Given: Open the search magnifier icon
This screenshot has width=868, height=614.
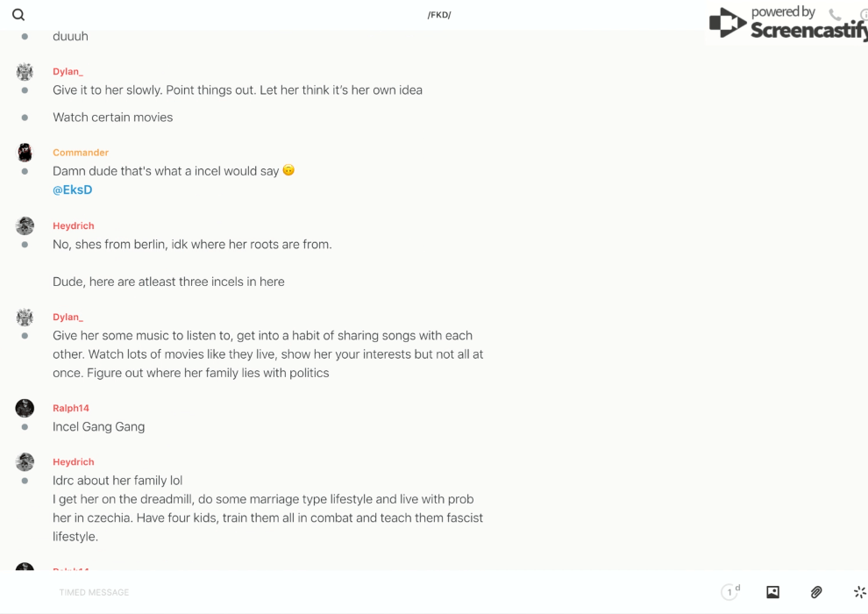Looking at the screenshot, I should pos(18,15).
